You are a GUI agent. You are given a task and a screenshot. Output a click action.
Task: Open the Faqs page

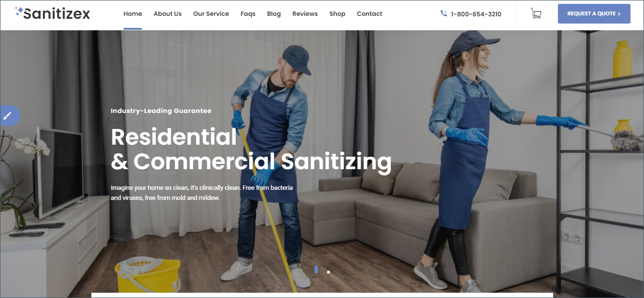(248, 14)
